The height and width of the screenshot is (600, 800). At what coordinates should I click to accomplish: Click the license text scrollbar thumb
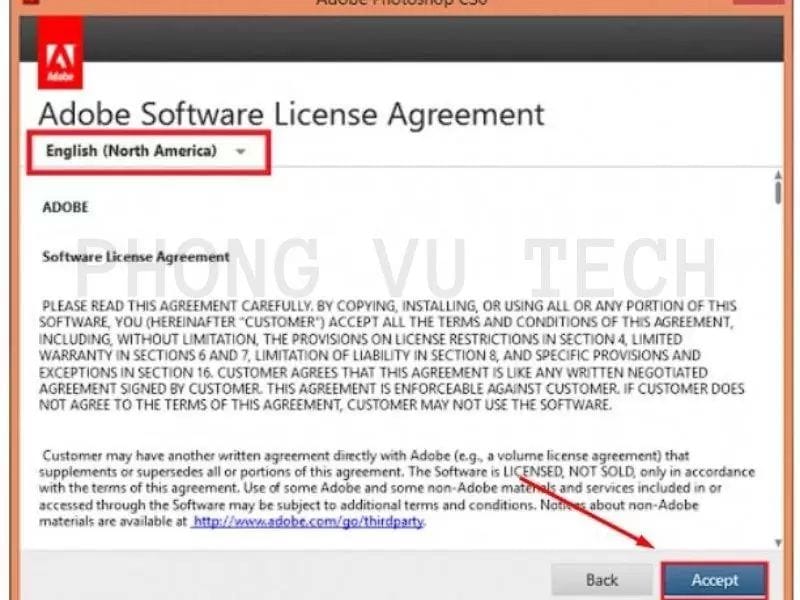(x=778, y=194)
